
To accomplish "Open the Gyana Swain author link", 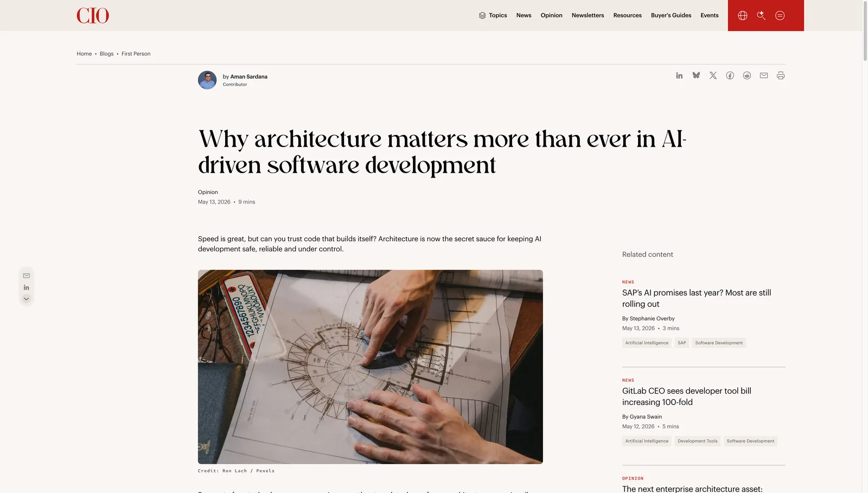I will 646,417.
